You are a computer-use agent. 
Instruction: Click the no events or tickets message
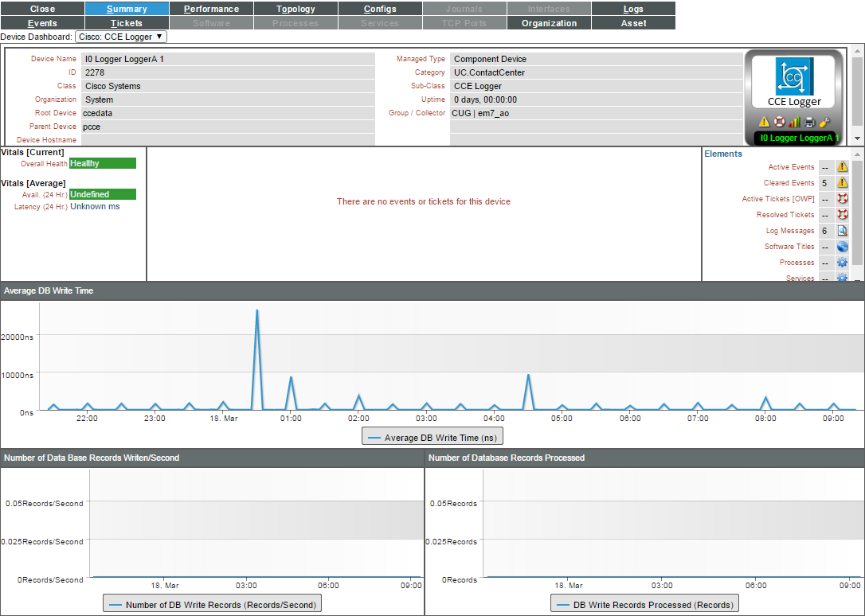point(424,201)
